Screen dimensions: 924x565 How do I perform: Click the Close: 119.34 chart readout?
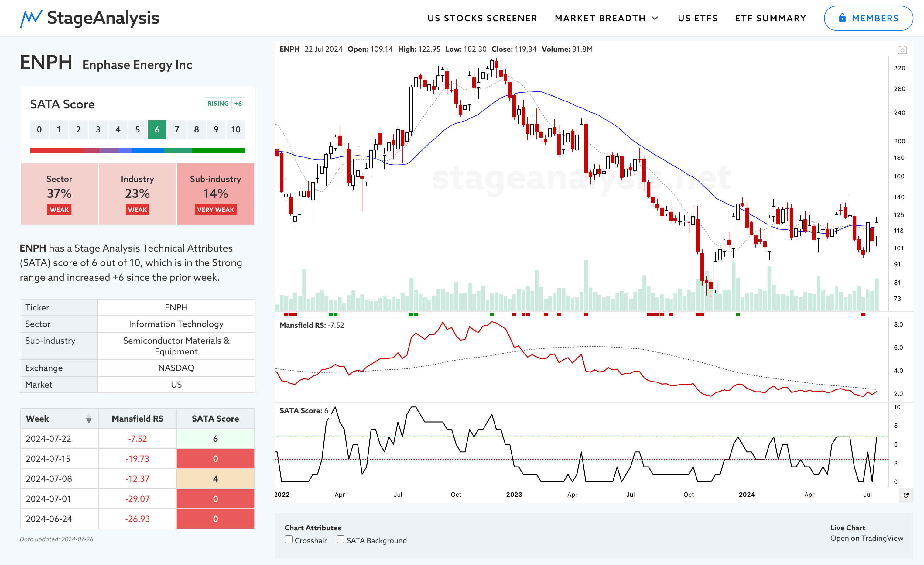click(514, 49)
